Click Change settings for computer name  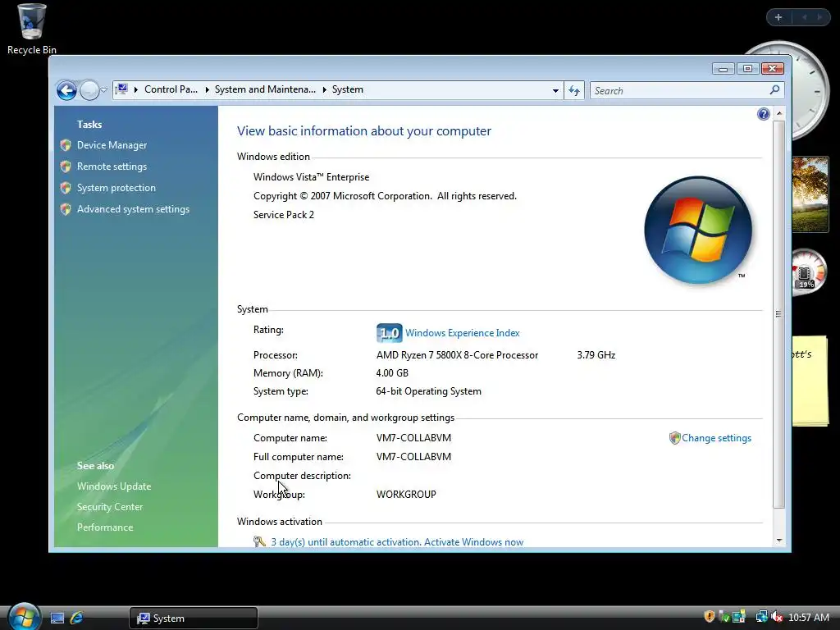point(716,438)
